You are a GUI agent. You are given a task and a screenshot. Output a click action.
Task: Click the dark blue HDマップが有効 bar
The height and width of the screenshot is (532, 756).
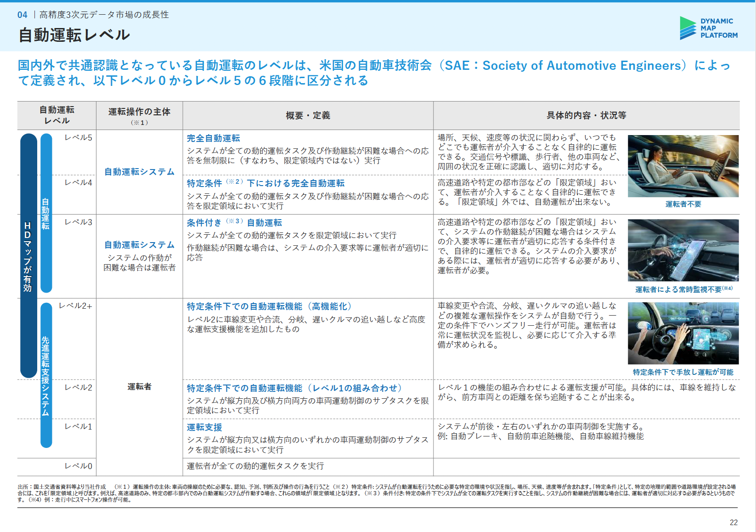(28, 255)
